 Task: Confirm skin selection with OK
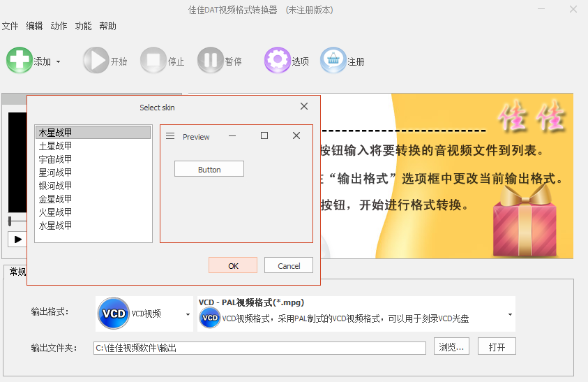pos(233,265)
